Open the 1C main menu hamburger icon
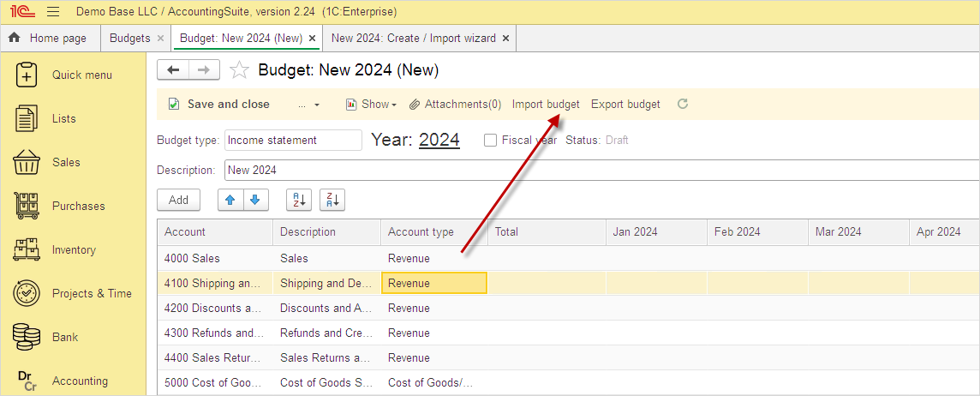The width and height of the screenshot is (980, 396). pos(53,12)
